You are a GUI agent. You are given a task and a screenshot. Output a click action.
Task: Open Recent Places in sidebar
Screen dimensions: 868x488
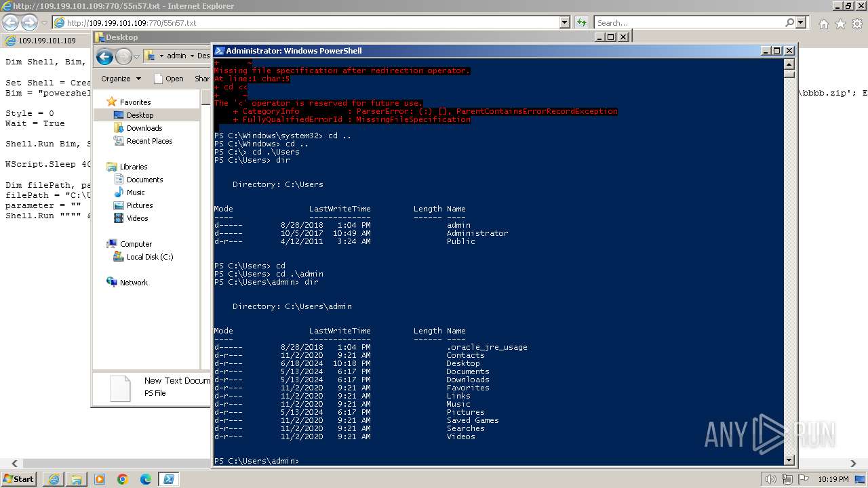click(x=149, y=141)
